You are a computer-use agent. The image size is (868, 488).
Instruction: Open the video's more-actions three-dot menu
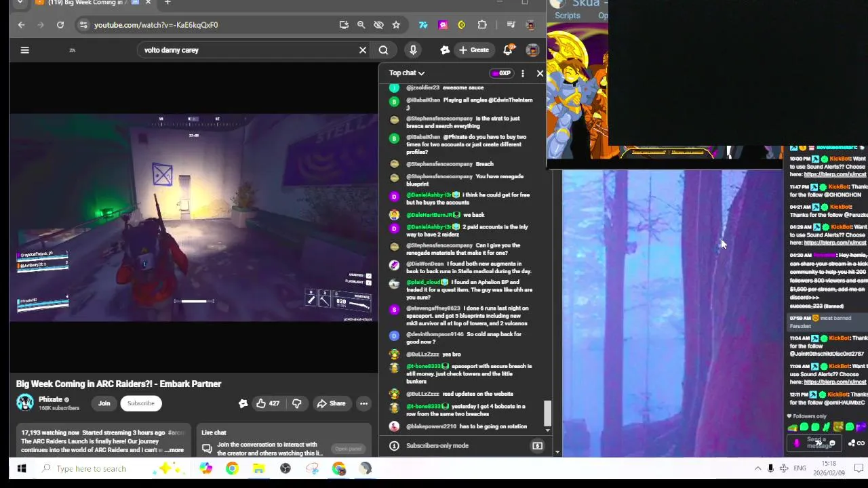363,403
